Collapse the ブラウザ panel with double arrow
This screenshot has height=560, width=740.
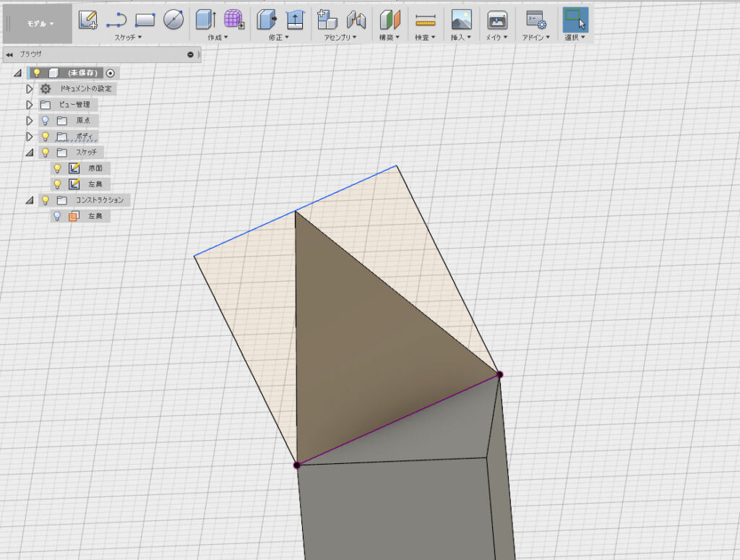click(9, 54)
